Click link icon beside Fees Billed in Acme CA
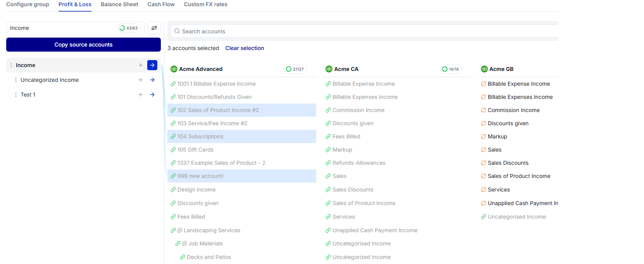Screen dimensions: 644x264 [x=328, y=136]
